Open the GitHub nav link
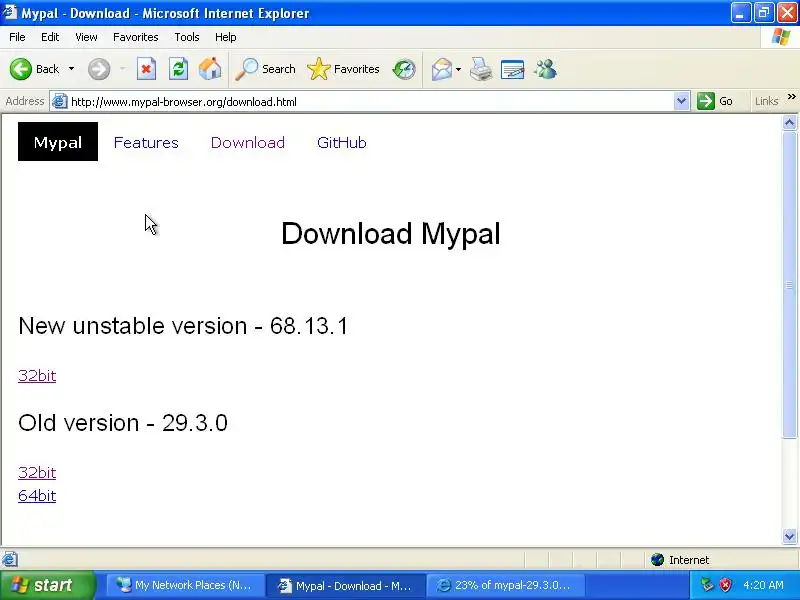The image size is (800, 600). [342, 142]
